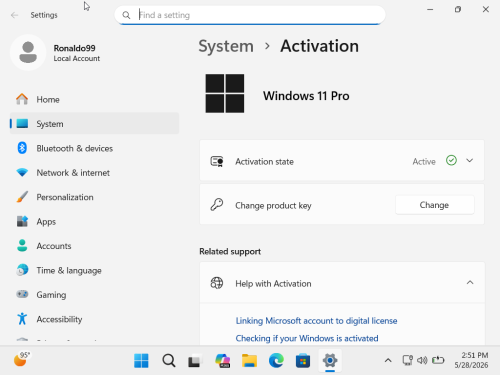Open Time & language settings
This screenshot has width=500, height=375.
pyautogui.click(x=94, y=270)
